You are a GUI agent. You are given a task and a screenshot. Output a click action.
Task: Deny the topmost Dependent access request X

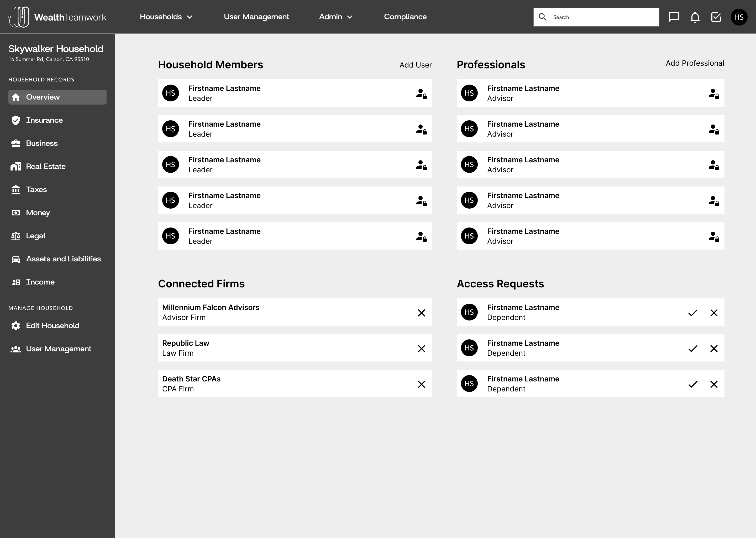(714, 313)
